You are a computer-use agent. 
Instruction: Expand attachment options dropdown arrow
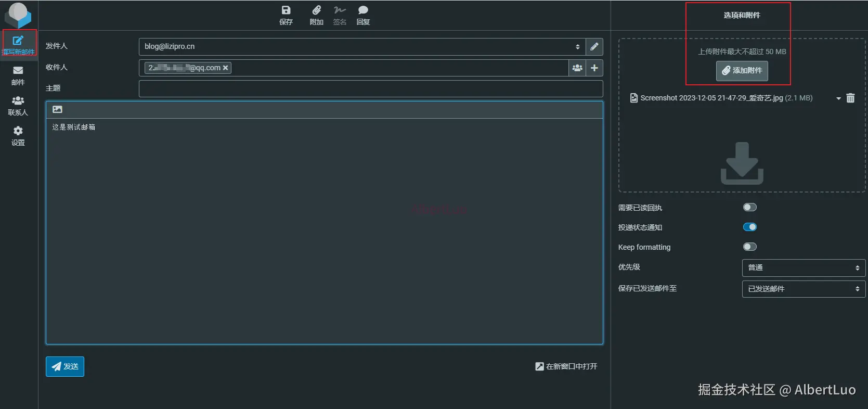[x=838, y=98]
